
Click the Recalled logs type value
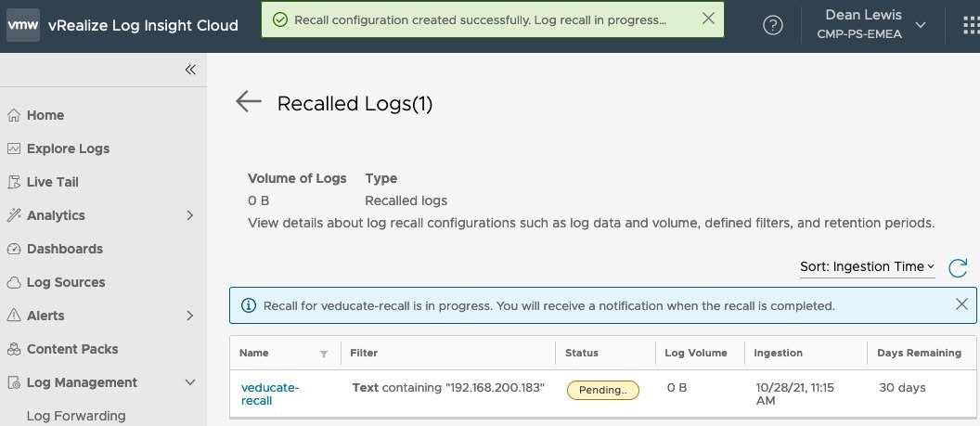(406, 201)
